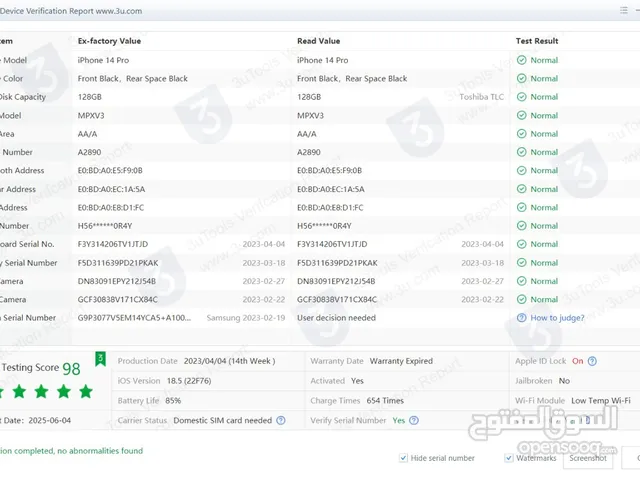The image size is (640, 480).
Task: Click Normal check icon in DN83091EPY212J54B row
Action: (521, 281)
